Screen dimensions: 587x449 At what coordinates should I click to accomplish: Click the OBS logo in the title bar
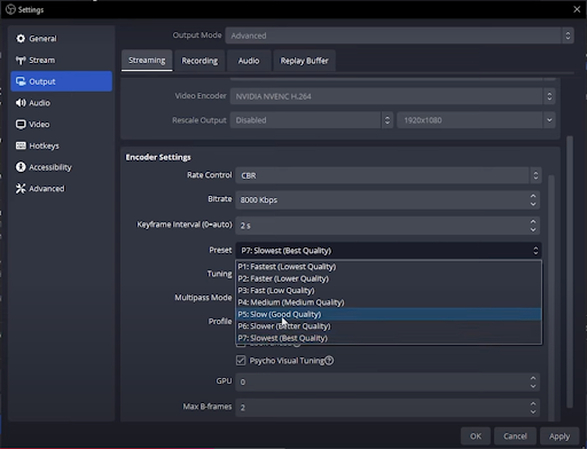[10, 9]
